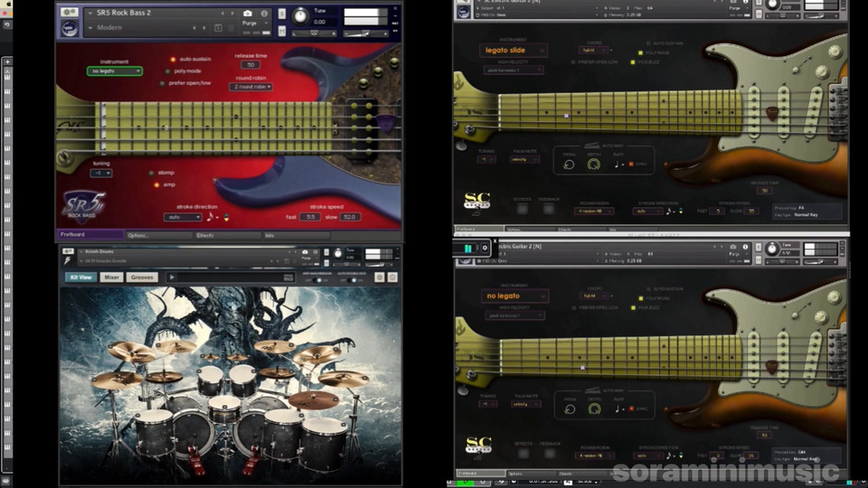The image size is (868, 488).
Task: Open the '2 round robin' dropdown
Action: (x=250, y=87)
